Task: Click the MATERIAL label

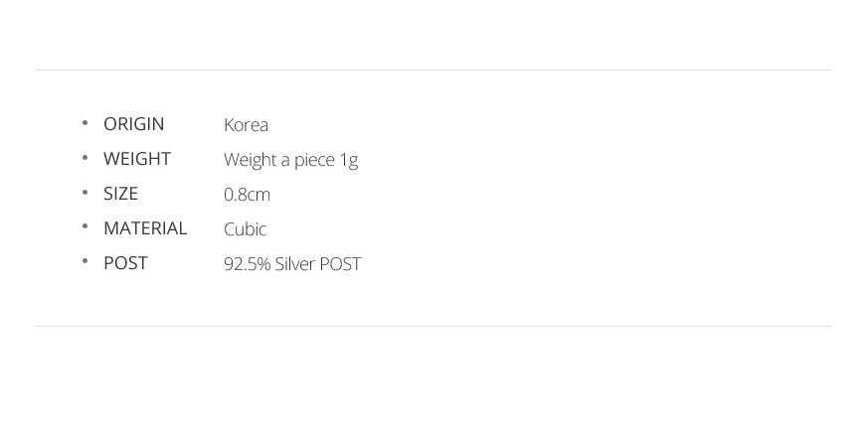Action: pyautogui.click(x=145, y=228)
